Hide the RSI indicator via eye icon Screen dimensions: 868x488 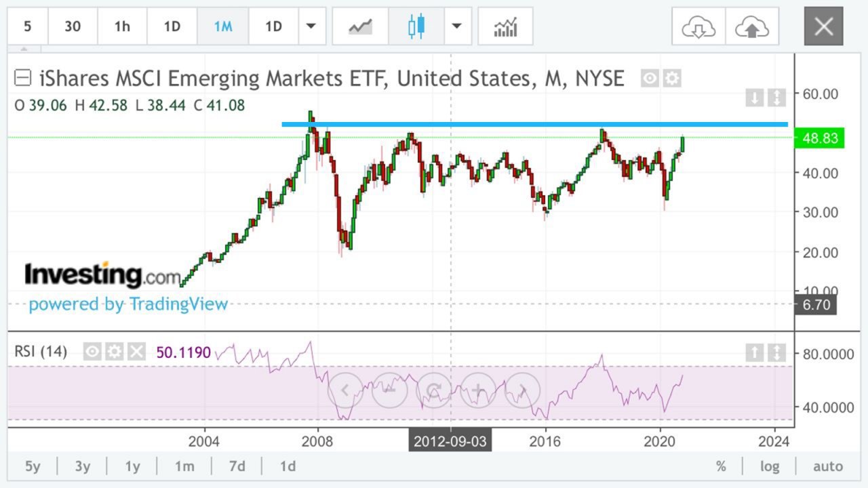93,351
